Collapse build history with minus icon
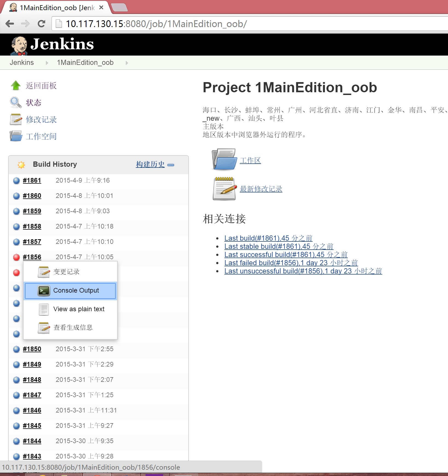The height and width of the screenshot is (476, 448). pyautogui.click(x=171, y=165)
